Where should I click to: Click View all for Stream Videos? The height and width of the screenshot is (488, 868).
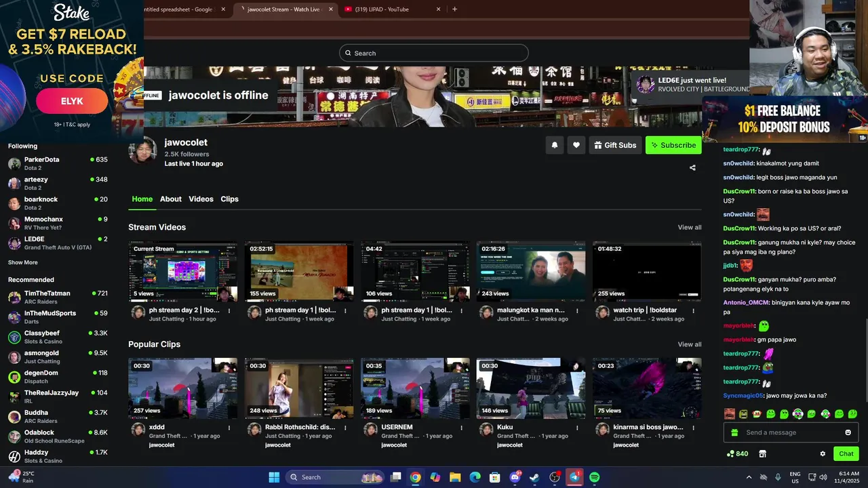pos(690,228)
